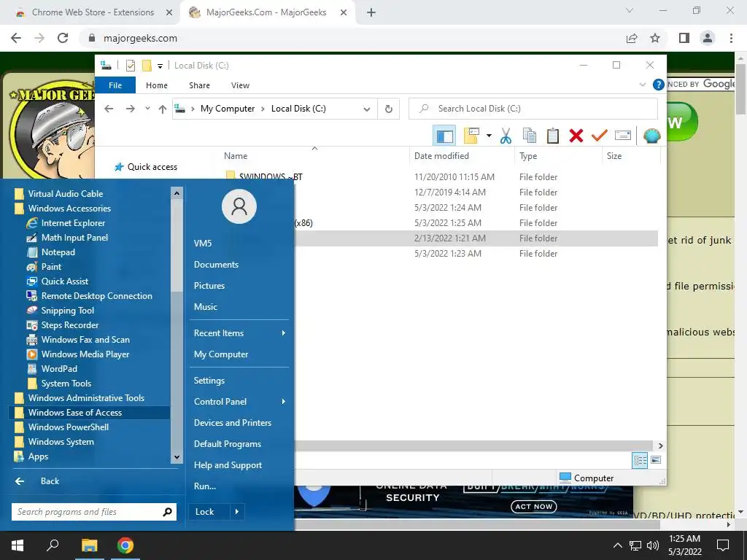Image resolution: width=747 pixels, height=560 pixels.
Task: Click the red X Delete icon
Action: pyautogui.click(x=576, y=136)
